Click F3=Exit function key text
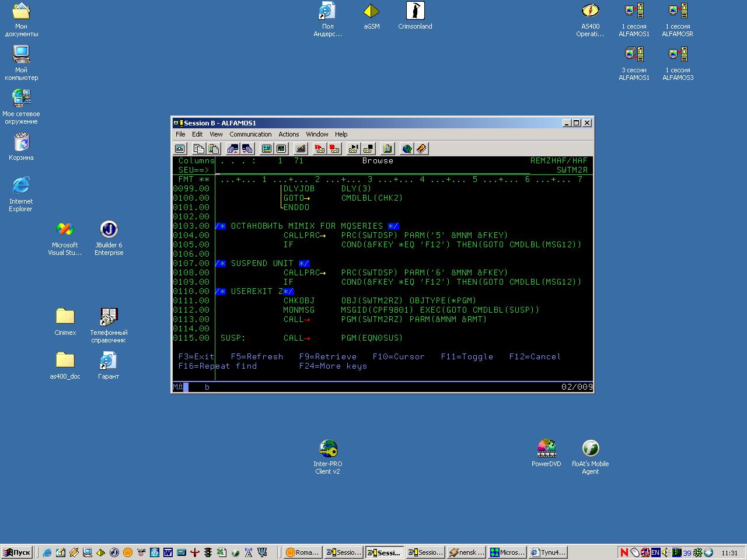 (196, 356)
